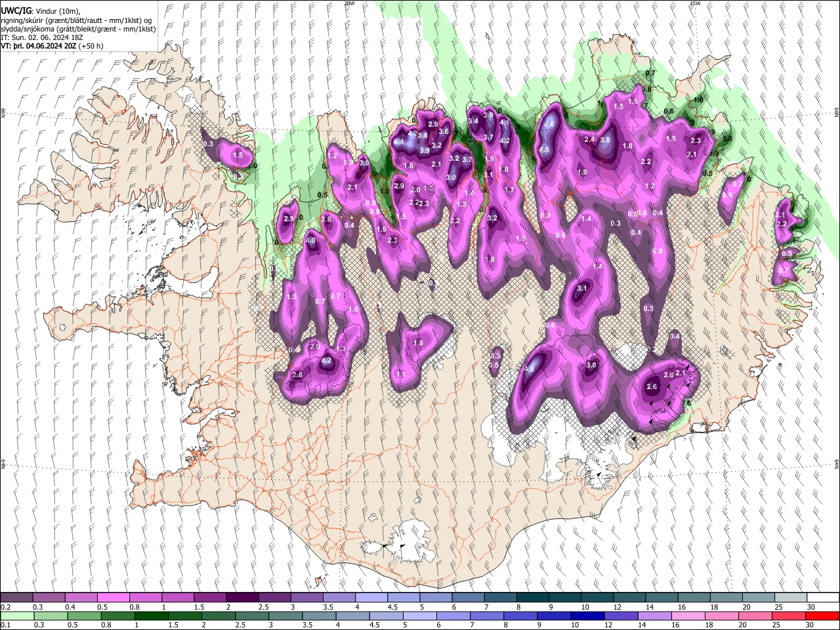Click the 20W longitude label

(x=349, y=3)
